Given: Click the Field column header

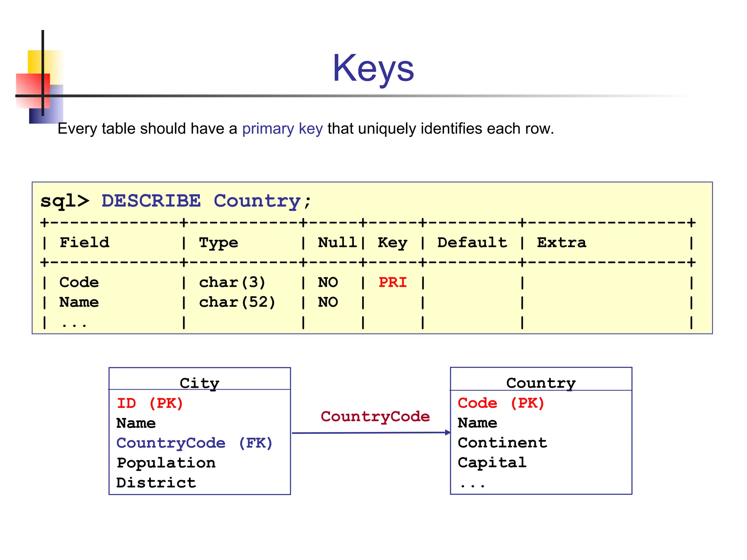Looking at the screenshot, I should click(x=84, y=242).
